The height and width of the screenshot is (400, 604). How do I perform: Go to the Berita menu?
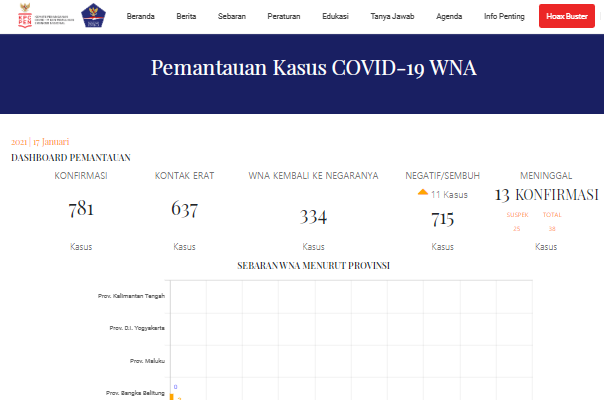[186, 17]
